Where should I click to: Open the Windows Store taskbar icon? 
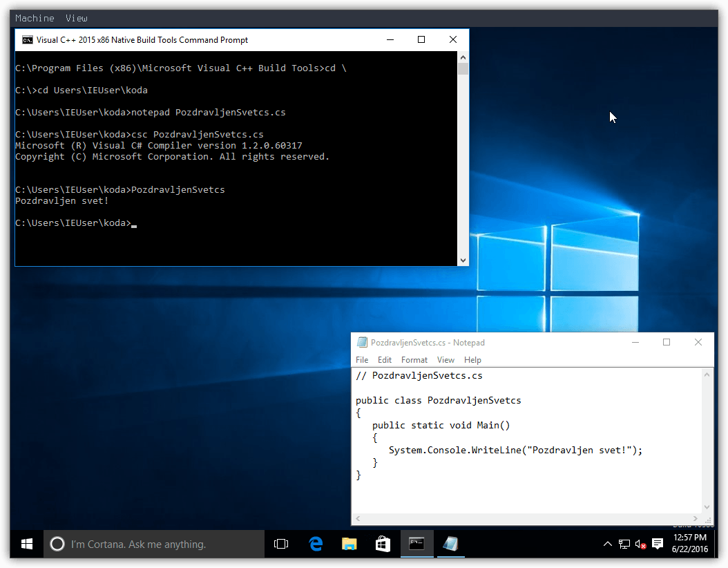(x=383, y=544)
